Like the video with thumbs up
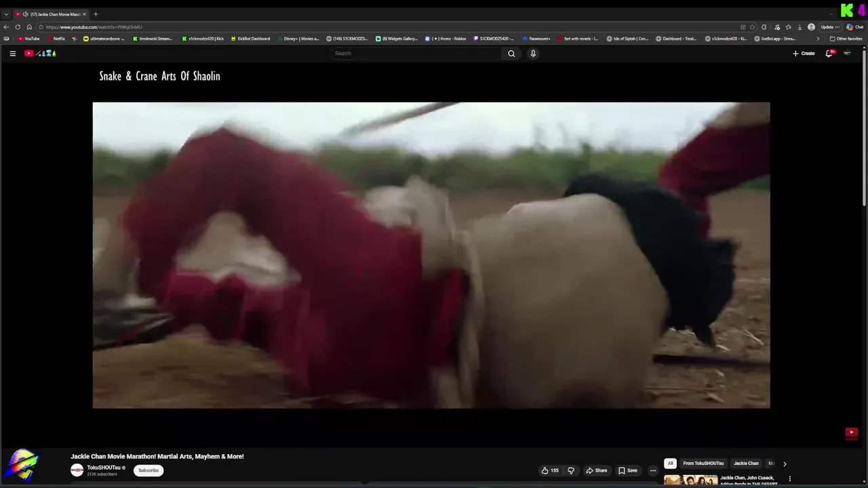This screenshot has height=488, width=868. coord(549,470)
